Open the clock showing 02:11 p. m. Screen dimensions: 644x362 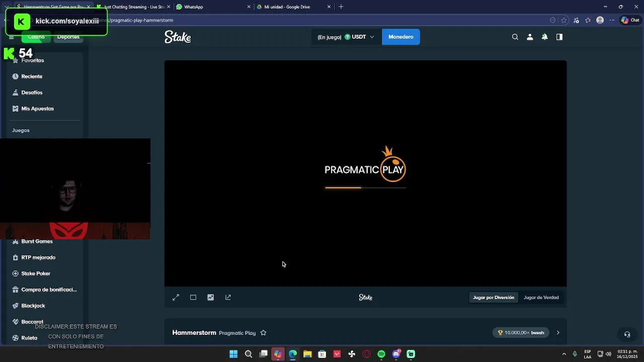(x=626, y=354)
